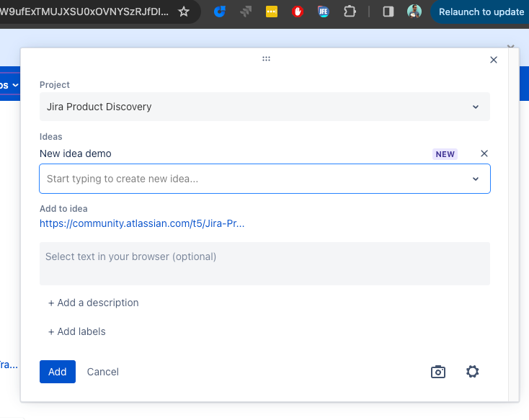The height and width of the screenshot is (420, 529).
Task: Open the blue circular arrow extension
Action: point(220,12)
